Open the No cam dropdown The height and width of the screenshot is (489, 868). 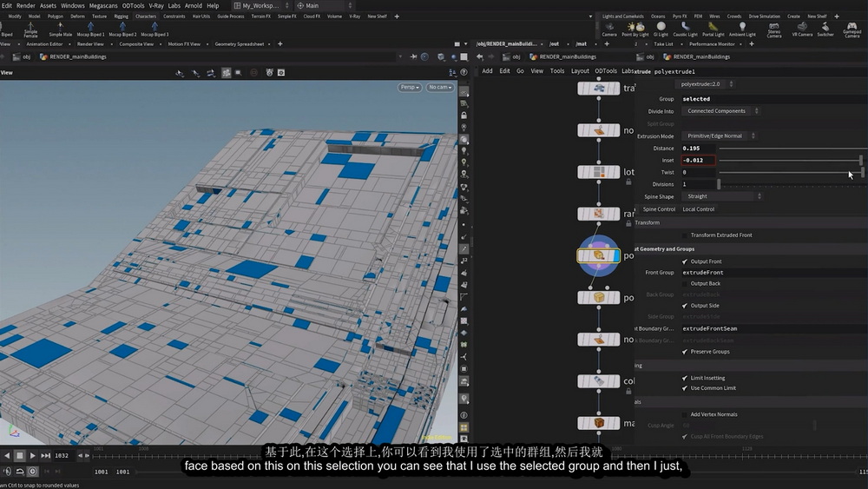click(x=440, y=88)
